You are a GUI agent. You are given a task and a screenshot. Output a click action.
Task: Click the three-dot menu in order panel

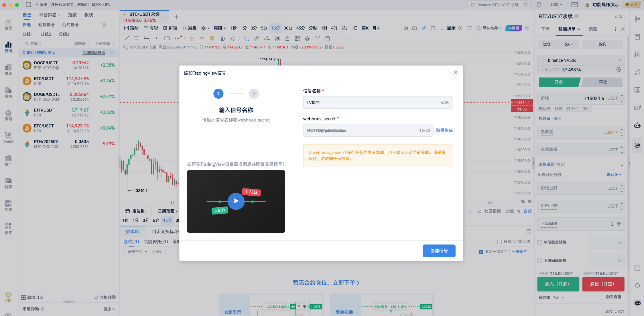tap(615, 29)
